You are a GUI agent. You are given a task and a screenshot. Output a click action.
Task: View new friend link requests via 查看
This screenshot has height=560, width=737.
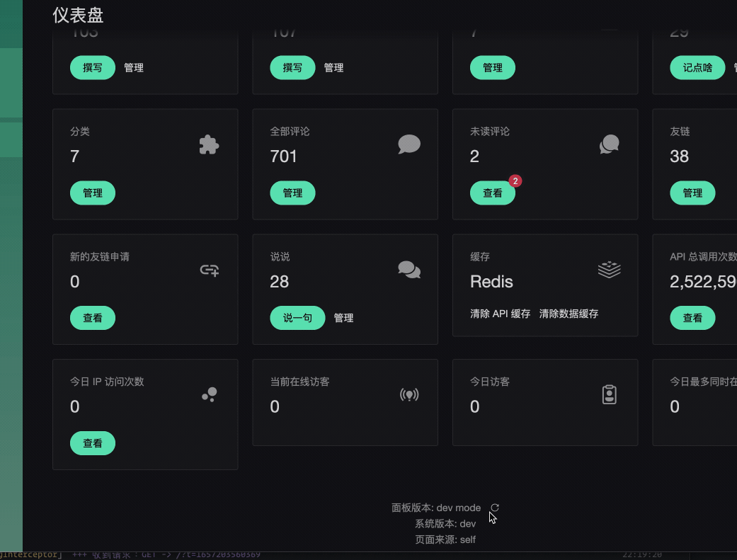pos(93,318)
